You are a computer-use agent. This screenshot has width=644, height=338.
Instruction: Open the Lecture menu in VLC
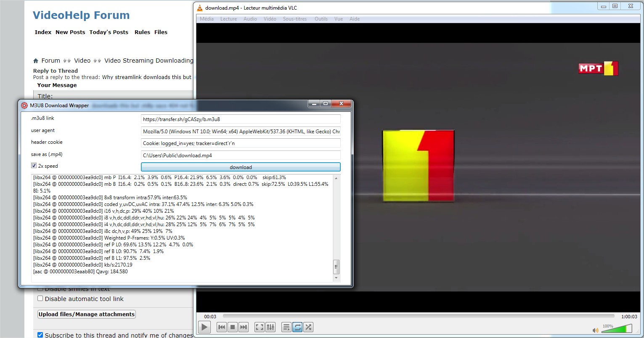[228, 19]
